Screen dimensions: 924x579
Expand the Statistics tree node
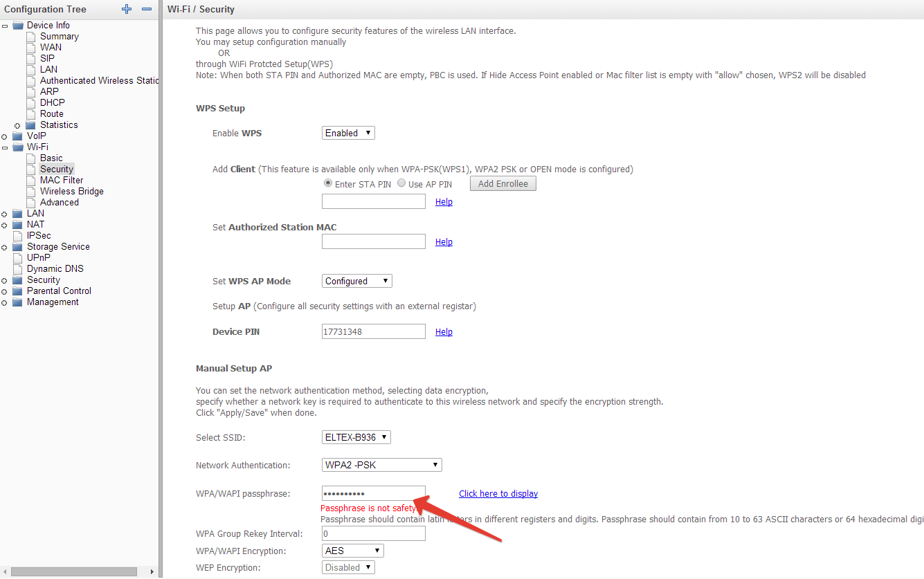pyautogui.click(x=17, y=125)
